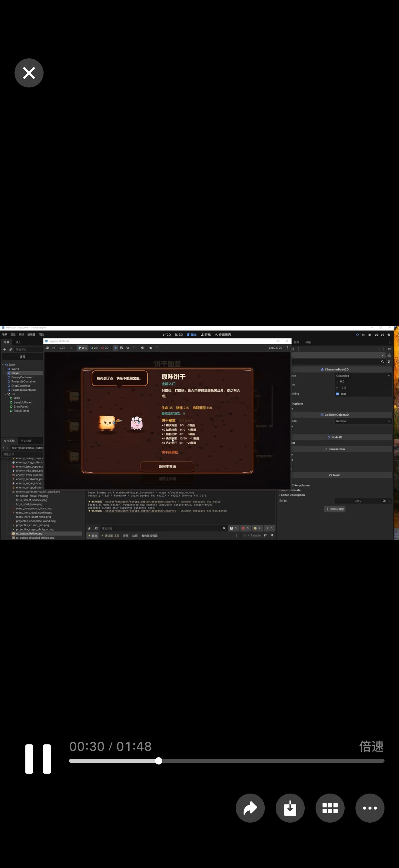Click the message filter input field

pos(164,528)
